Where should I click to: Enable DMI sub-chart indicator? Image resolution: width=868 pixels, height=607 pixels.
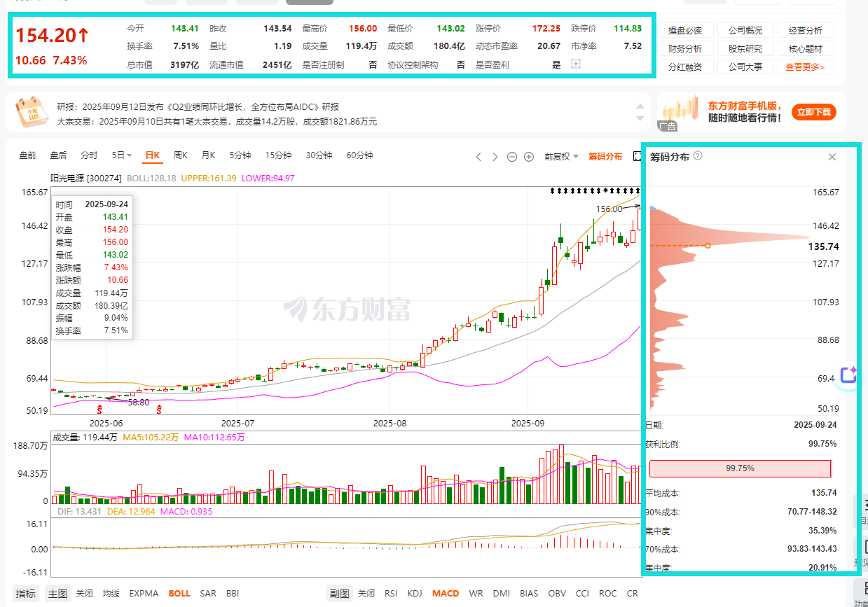[x=501, y=593]
